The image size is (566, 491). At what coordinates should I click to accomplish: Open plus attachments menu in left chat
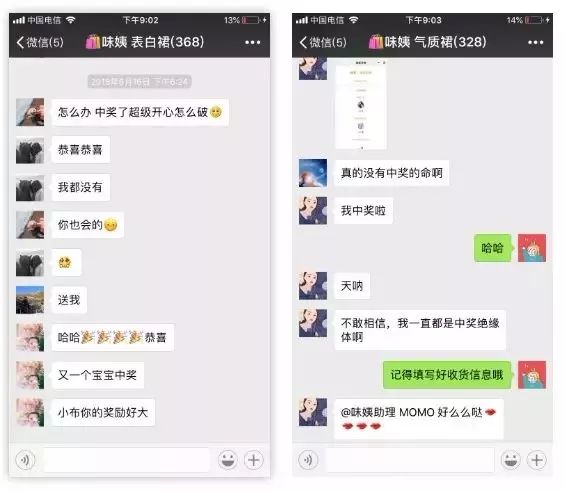(254, 460)
